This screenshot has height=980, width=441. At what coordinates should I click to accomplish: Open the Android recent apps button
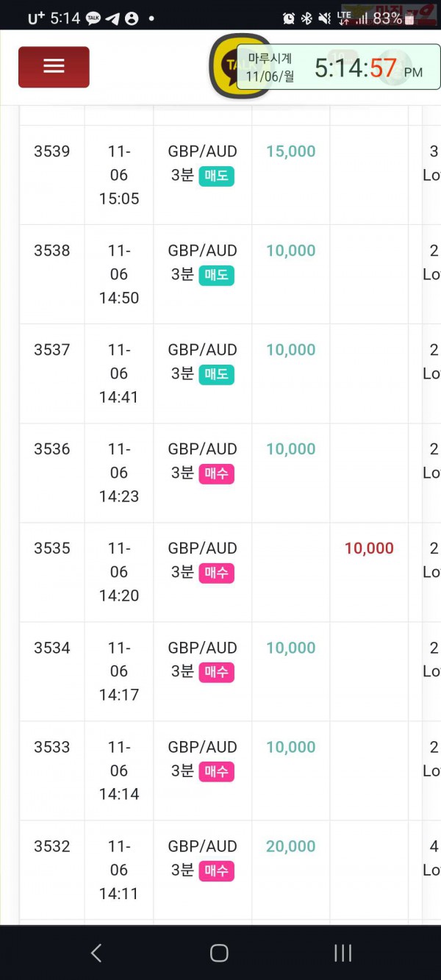343,953
